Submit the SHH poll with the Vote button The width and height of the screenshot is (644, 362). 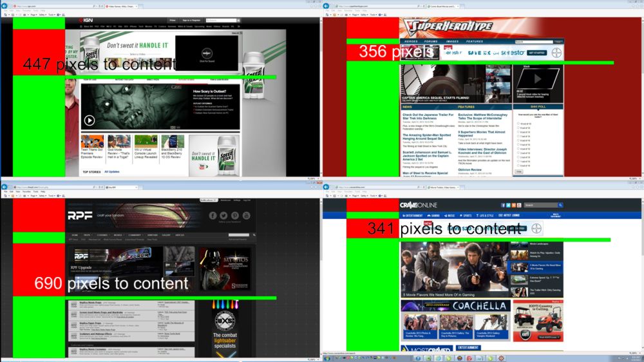pyautogui.click(x=519, y=172)
